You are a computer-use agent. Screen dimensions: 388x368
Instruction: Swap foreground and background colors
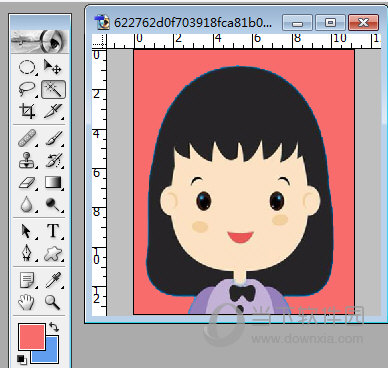(53, 327)
